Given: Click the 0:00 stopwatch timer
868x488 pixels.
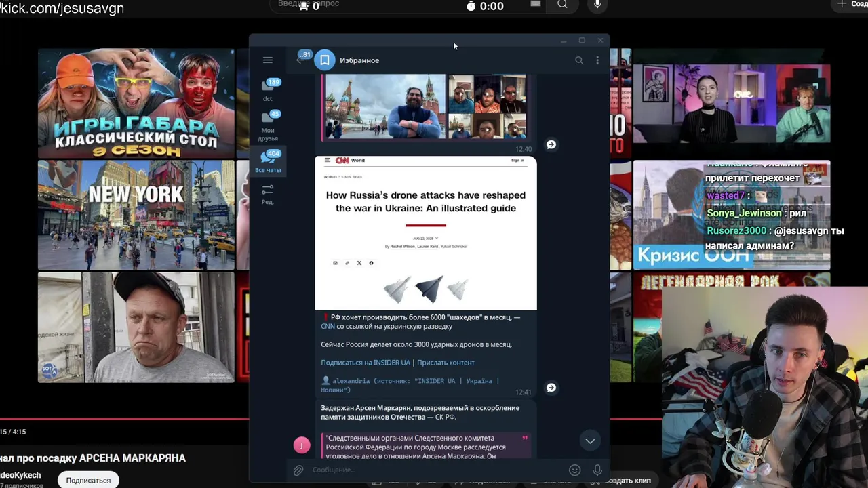Looking at the screenshot, I should tap(486, 6).
